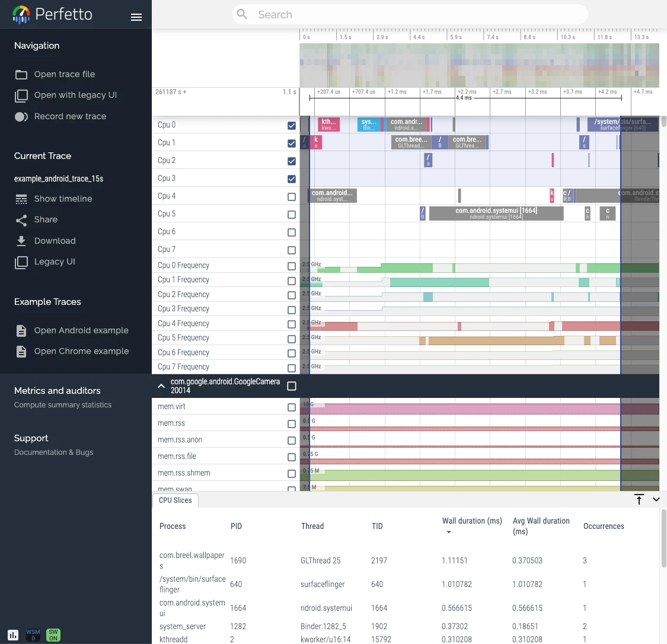This screenshot has height=644, width=667.
Task: Open Legacy UI from the sidebar
Action: [55, 262]
